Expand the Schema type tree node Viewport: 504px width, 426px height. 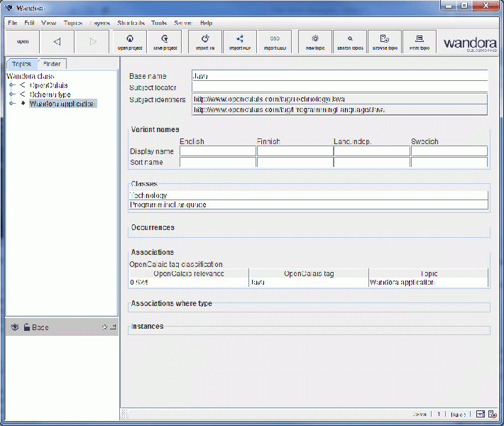click(11, 94)
